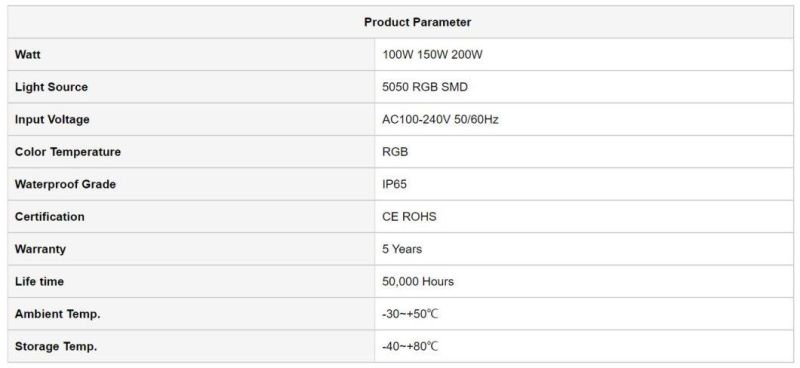Image resolution: width=800 pixels, height=368 pixels.
Task: Select the Ambient Temp. label
Action: coord(58,314)
